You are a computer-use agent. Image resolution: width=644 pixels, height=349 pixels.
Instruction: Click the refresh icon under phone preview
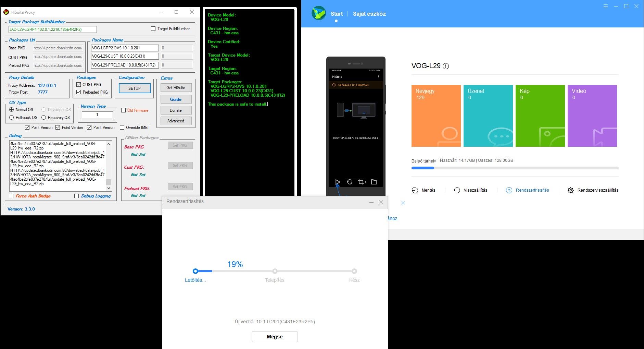point(350,182)
